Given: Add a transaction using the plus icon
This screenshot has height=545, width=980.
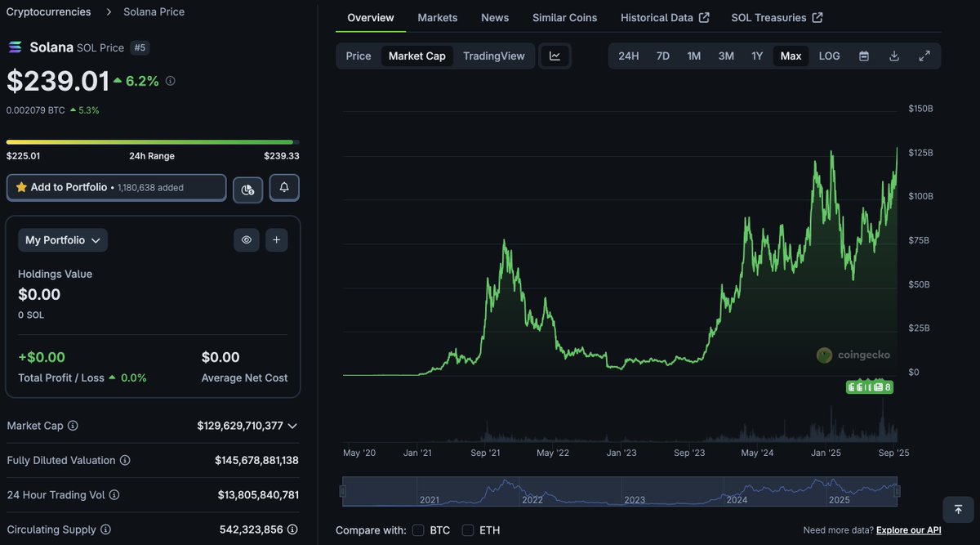Looking at the screenshot, I should [x=276, y=239].
